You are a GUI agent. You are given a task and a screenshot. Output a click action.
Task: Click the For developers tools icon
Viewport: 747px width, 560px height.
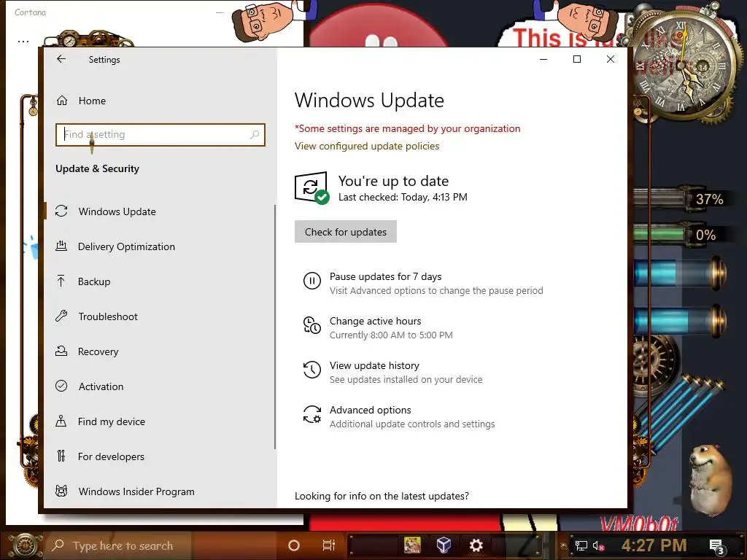[61, 456]
